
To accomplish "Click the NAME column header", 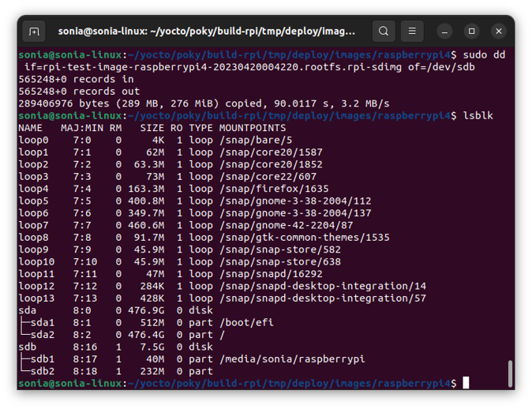I will 30,128.
